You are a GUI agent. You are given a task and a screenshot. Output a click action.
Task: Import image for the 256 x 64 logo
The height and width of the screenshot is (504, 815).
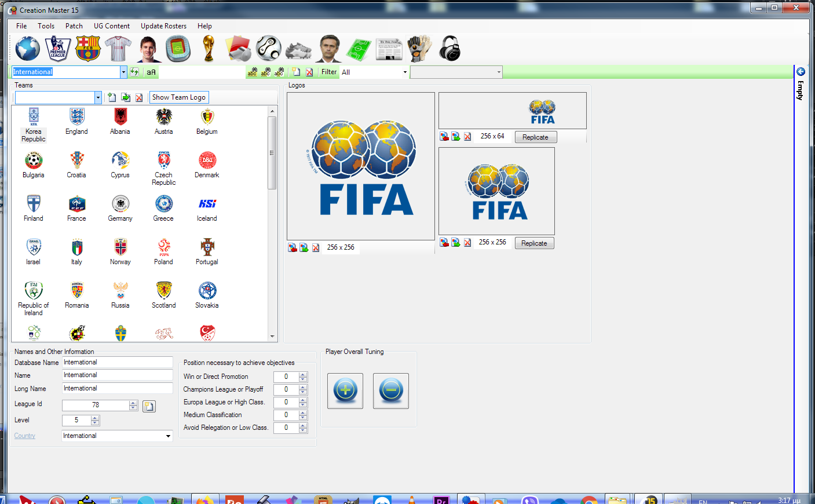click(444, 136)
